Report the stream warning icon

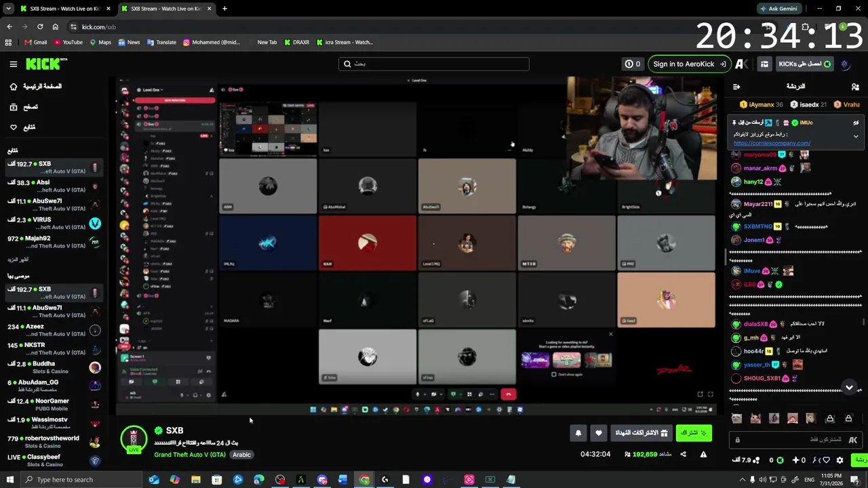(703, 454)
